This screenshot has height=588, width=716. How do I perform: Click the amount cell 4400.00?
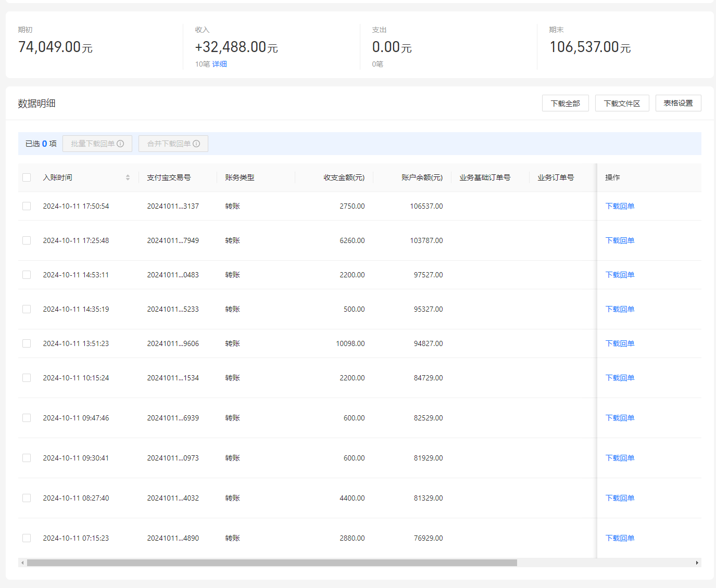click(x=352, y=498)
